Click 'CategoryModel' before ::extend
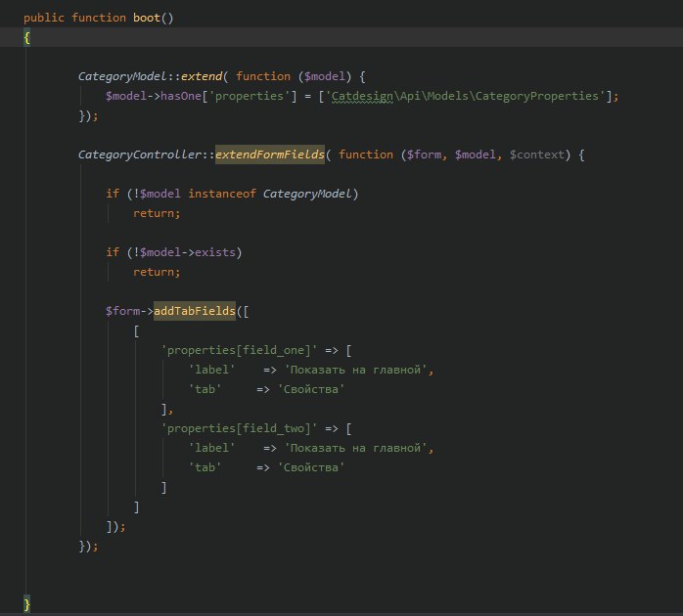Image resolution: width=683 pixels, height=616 pixels. tap(123, 76)
